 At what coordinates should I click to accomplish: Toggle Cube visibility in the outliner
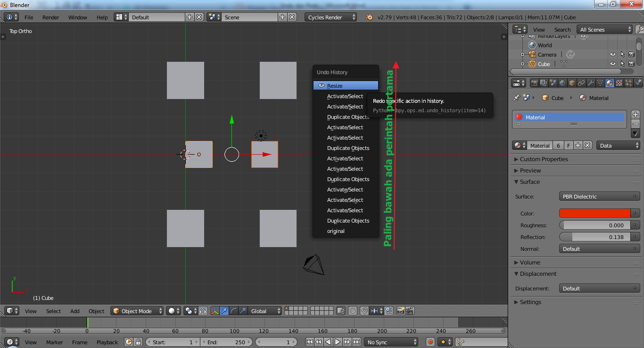[x=612, y=64]
